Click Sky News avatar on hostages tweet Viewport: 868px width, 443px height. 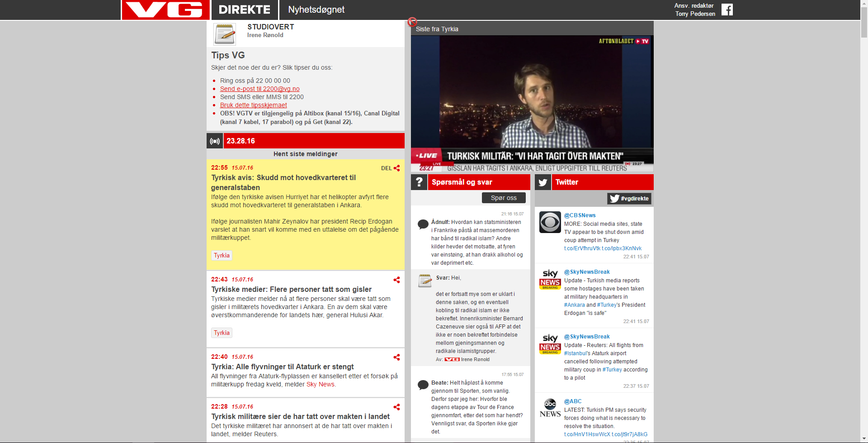550,279
